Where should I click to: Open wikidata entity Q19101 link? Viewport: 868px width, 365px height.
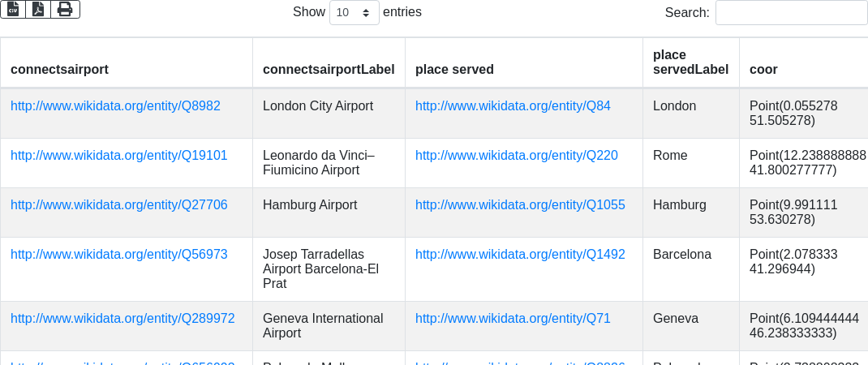coord(118,156)
